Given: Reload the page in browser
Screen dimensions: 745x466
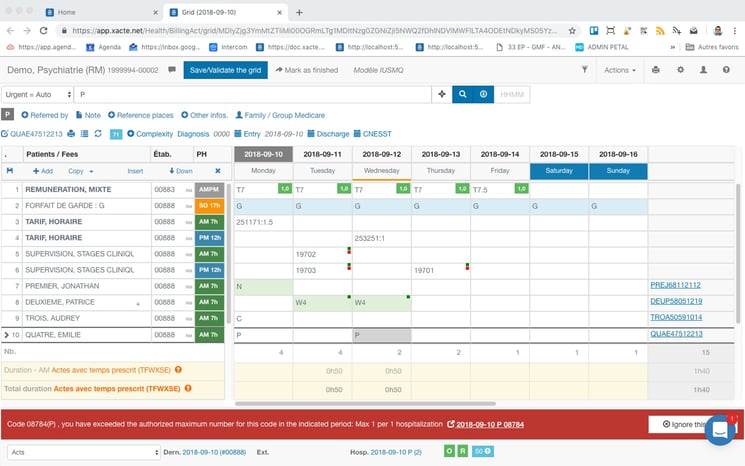Looking at the screenshot, I should pyautogui.click(x=43, y=30).
